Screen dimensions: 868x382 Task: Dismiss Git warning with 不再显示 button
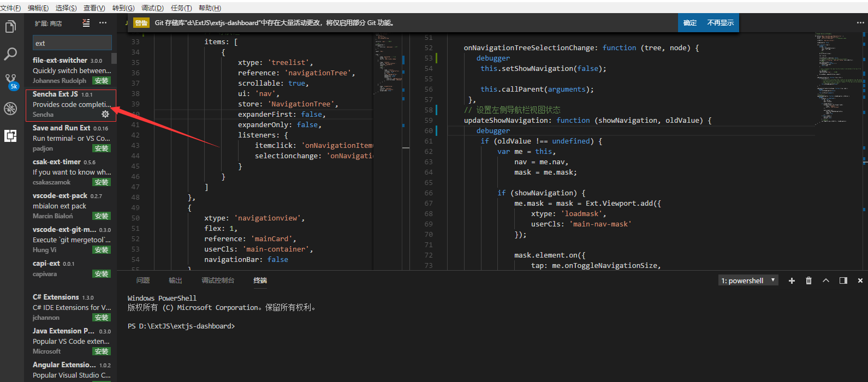click(721, 23)
